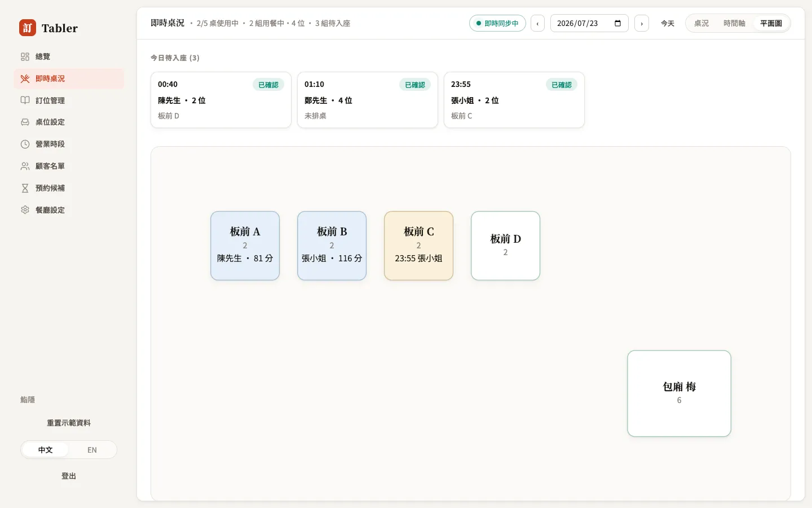Screen dimensions: 812x508
Task: Switch language to 中文
Action: [x=45, y=450]
